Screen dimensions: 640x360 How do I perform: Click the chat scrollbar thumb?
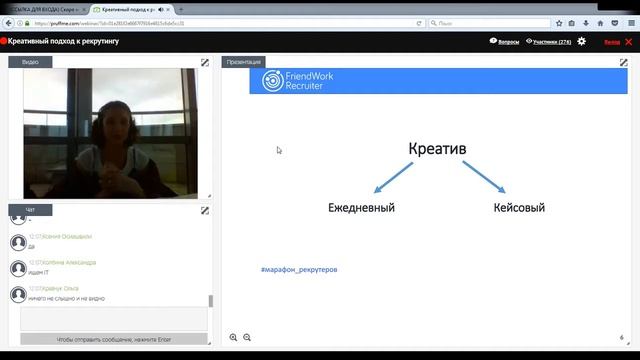[211, 301]
